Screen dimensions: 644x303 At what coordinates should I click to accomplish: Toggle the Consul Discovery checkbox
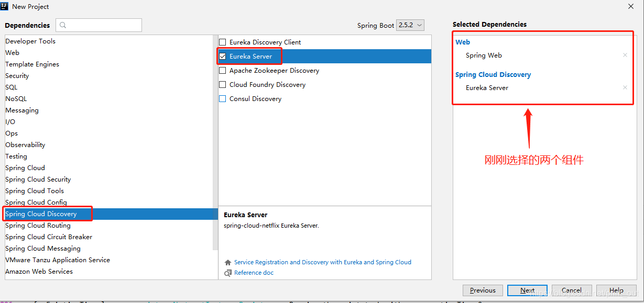pos(223,98)
